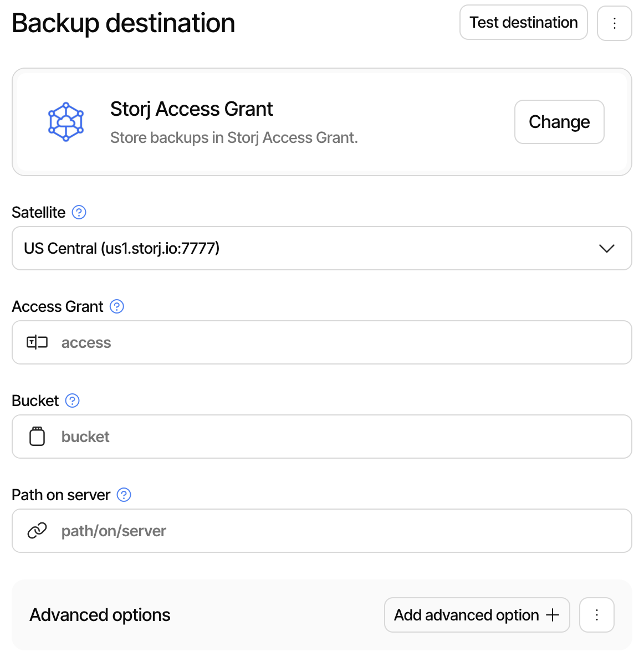Show help for the Bucket field
The width and height of the screenshot is (644, 657).
[72, 401]
